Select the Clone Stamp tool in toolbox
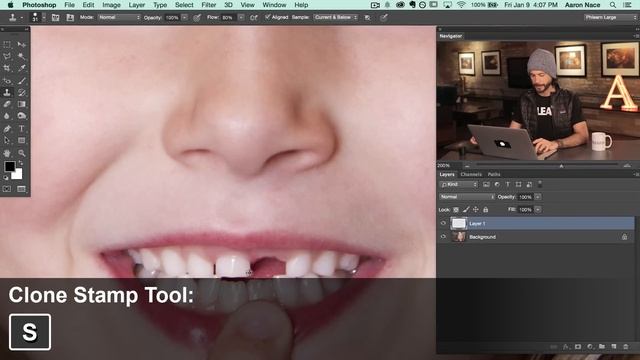Viewport: 640px width, 360px height. (7, 93)
